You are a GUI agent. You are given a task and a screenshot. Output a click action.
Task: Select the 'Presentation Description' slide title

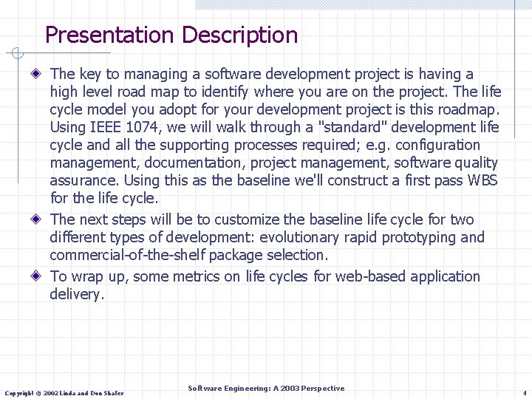tap(171, 35)
